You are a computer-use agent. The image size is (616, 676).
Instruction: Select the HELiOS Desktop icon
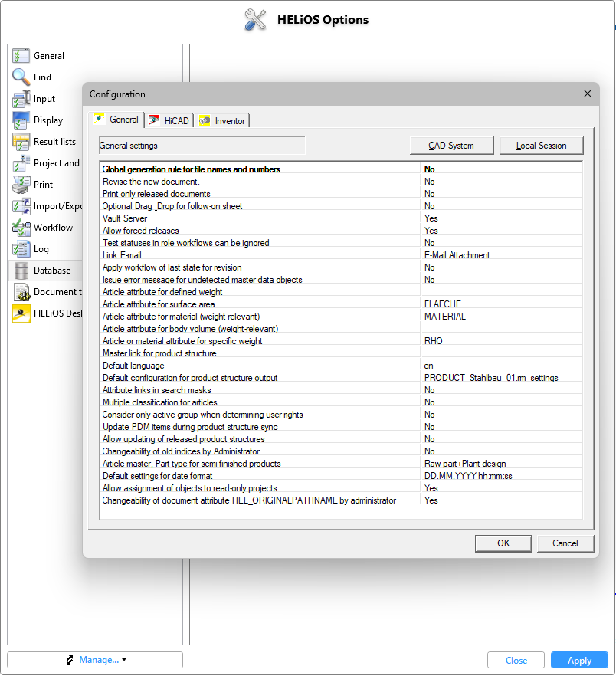click(21, 313)
